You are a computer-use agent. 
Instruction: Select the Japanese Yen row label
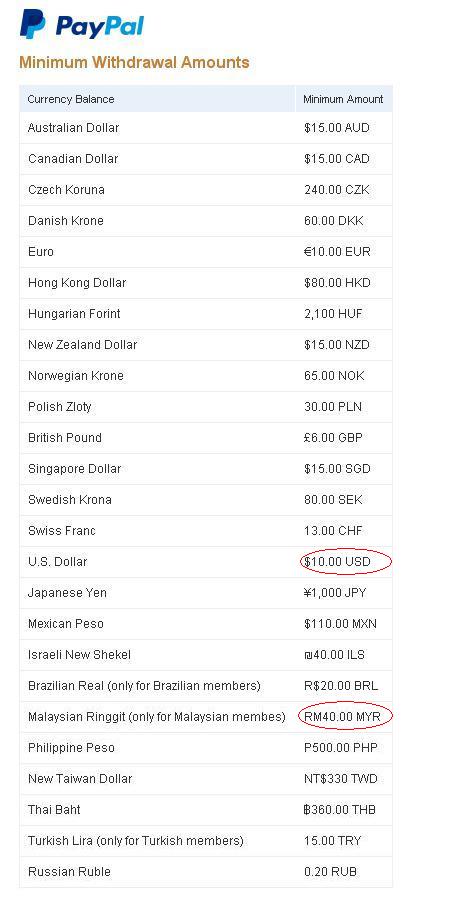[67, 593]
